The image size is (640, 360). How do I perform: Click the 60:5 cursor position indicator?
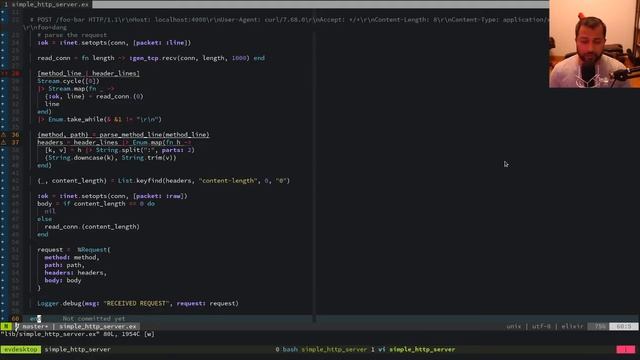(x=624, y=326)
